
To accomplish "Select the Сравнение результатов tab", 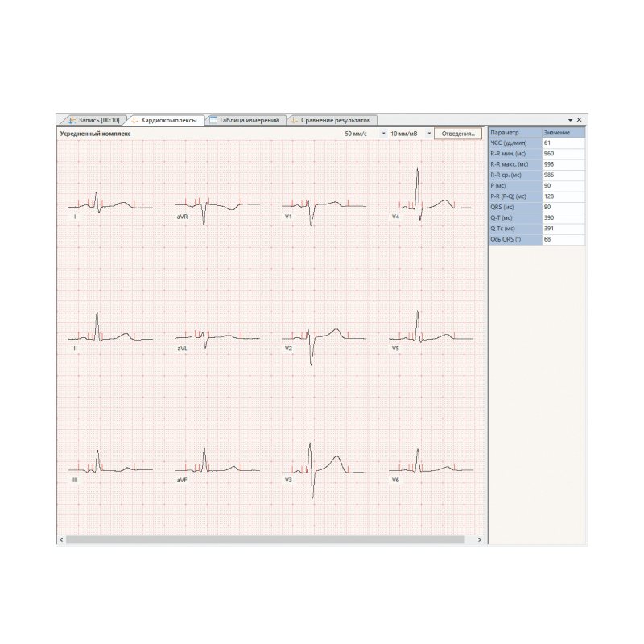I will click(335, 120).
